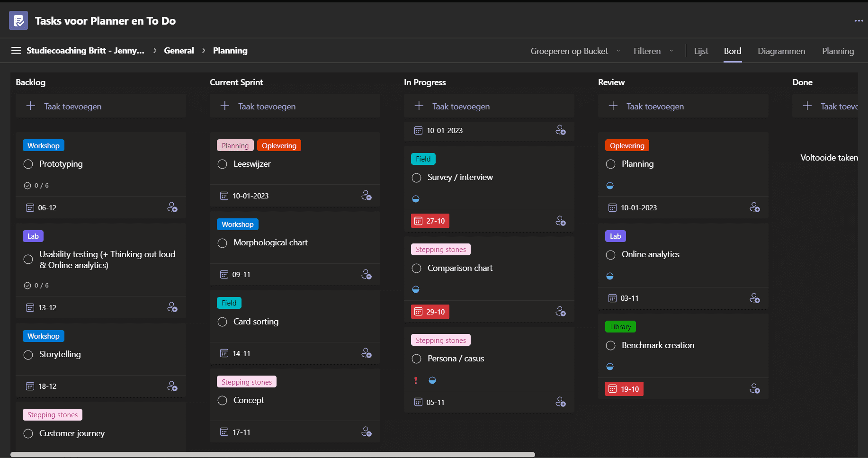Switch to the Lijst view

[701, 51]
